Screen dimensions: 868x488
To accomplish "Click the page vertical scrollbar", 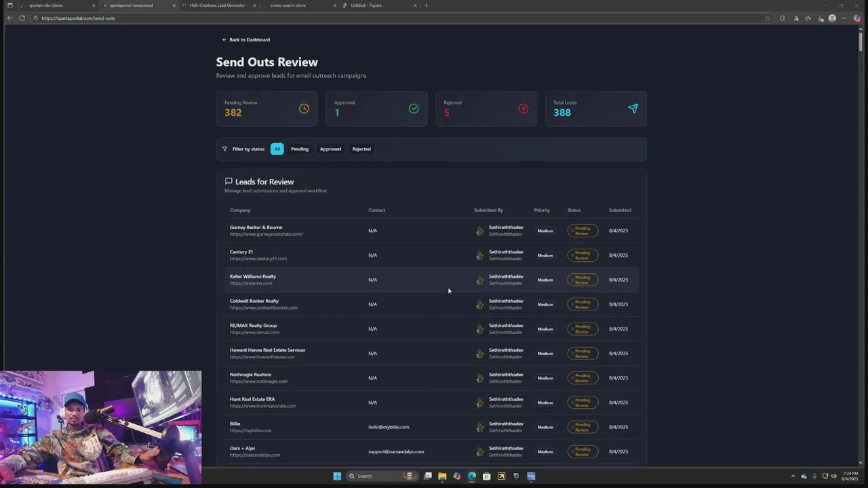I will tap(861, 41).
